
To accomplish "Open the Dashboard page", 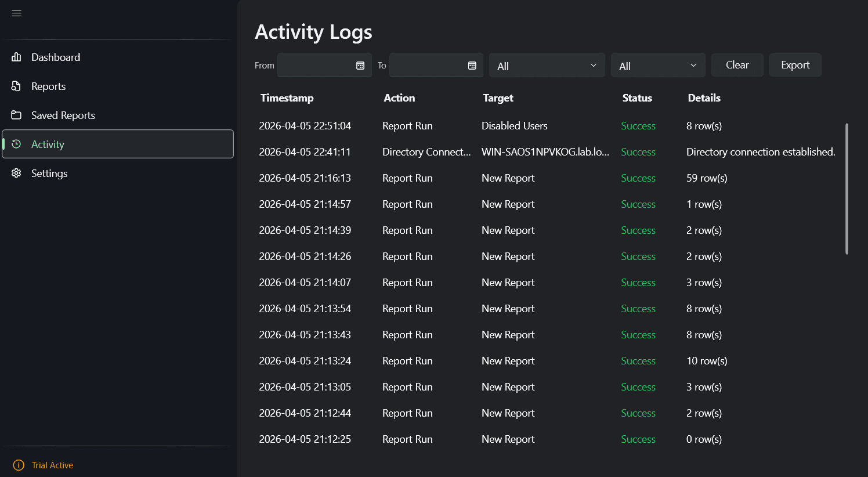I will tap(118, 57).
